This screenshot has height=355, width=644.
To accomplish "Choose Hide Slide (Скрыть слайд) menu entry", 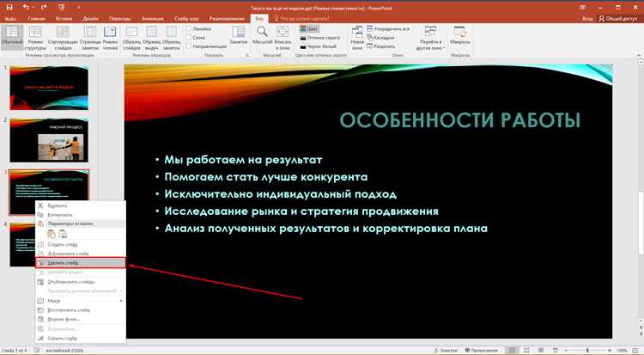I will tap(80, 338).
